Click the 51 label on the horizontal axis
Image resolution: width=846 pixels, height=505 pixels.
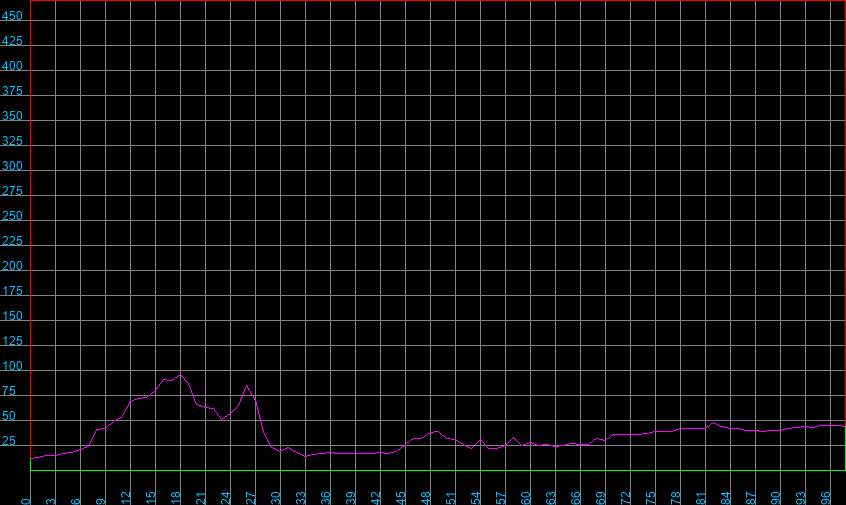pyautogui.click(x=451, y=498)
